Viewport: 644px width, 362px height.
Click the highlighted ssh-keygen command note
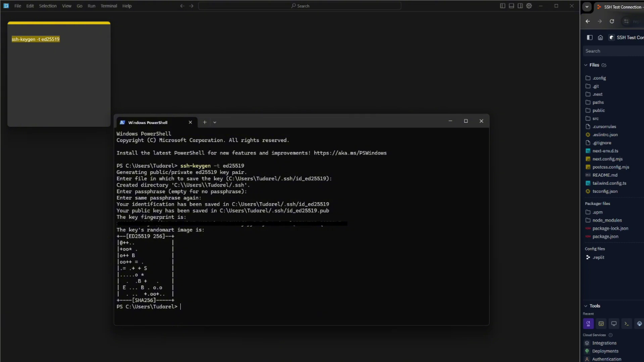[x=36, y=39]
